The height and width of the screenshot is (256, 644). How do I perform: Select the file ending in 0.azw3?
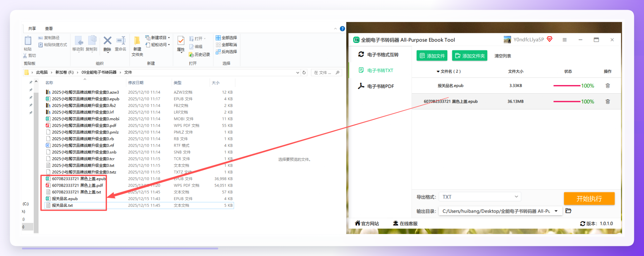[x=85, y=92]
